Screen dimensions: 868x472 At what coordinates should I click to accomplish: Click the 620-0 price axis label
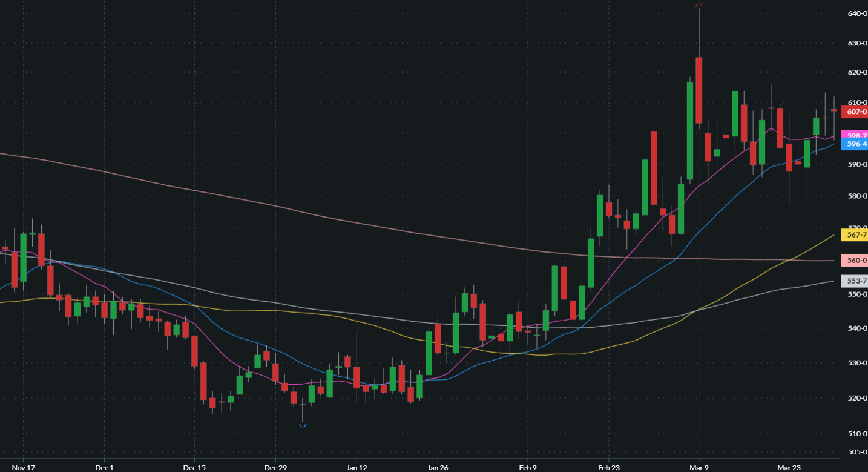pos(858,73)
